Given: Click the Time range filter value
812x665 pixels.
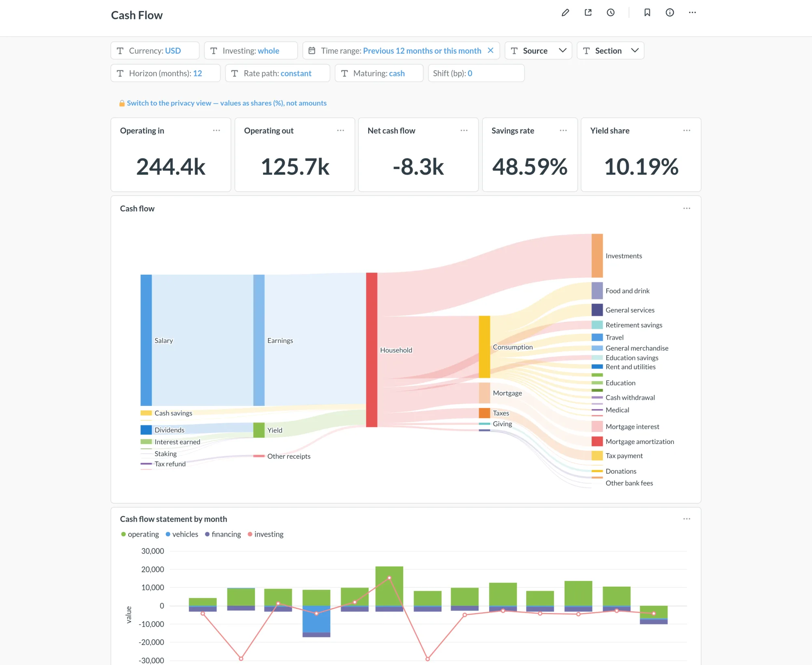Looking at the screenshot, I should (x=422, y=51).
